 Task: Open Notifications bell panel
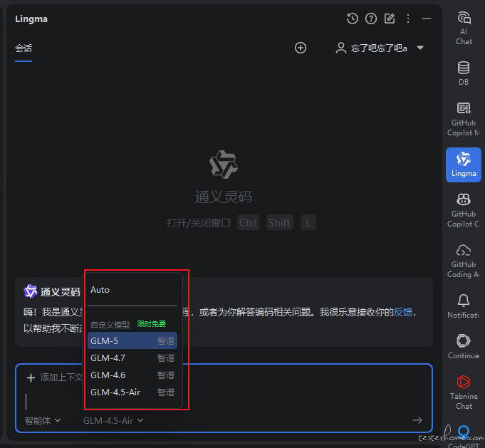coord(464,306)
